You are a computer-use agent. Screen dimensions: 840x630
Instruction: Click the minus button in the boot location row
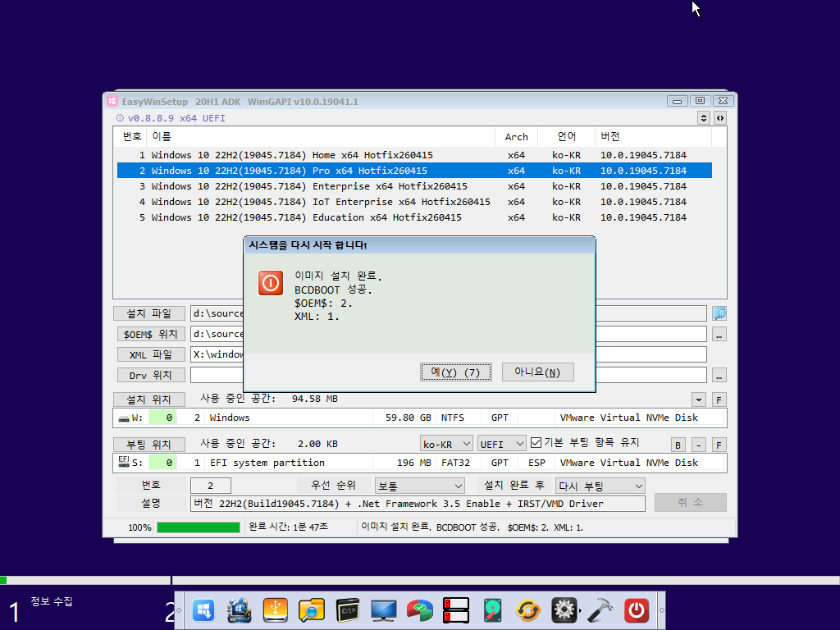click(699, 445)
